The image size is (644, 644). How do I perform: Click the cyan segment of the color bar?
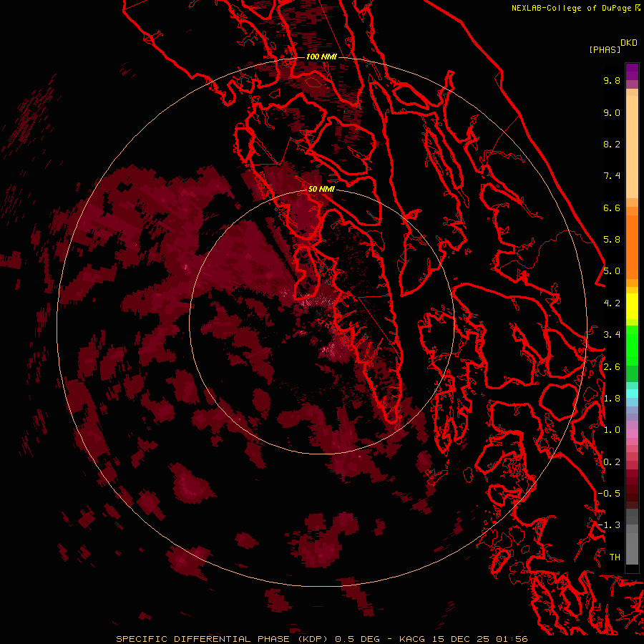click(x=632, y=394)
